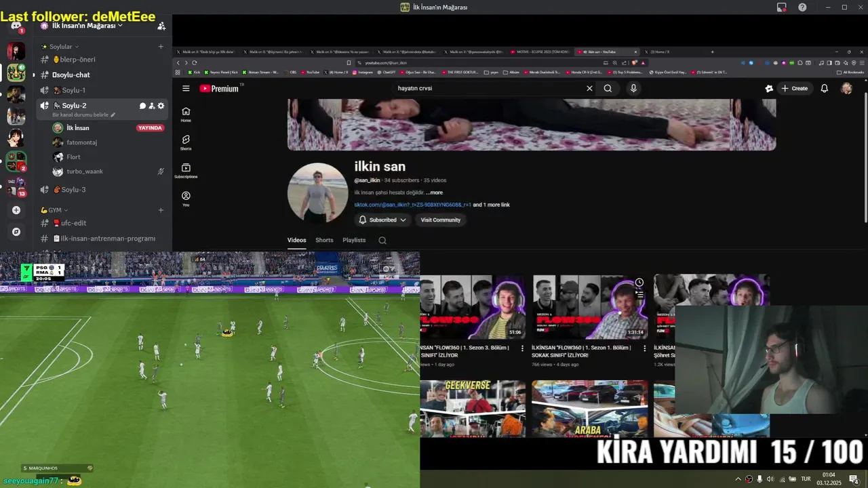Click Add a Server plus icon
Viewport: 868px width, 488px height.
tap(16, 210)
